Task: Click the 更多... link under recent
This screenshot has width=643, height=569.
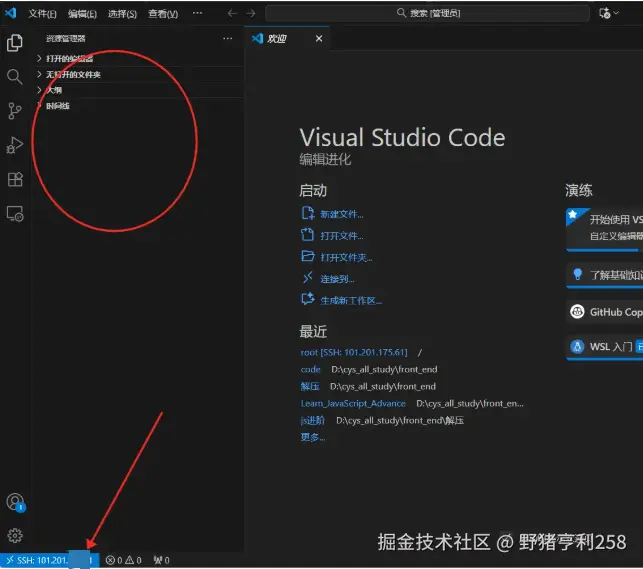Action: click(312, 437)
